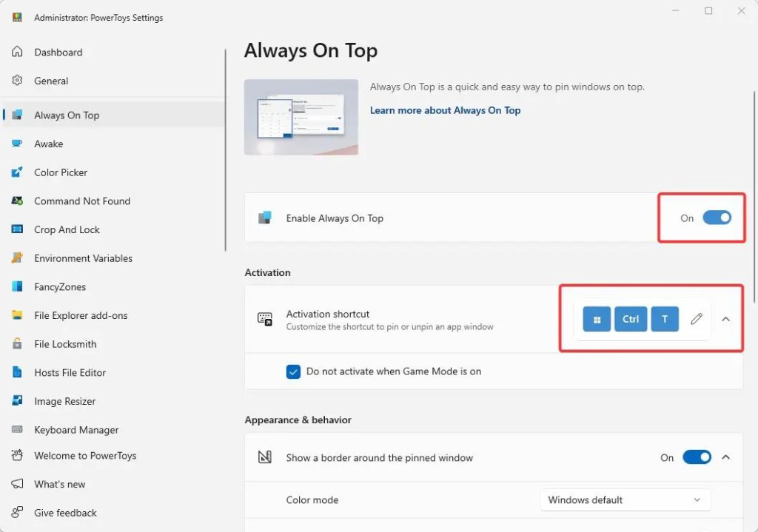This screenshot has width=758, height=532.
Task: Click the Enable Always On Top row icon
Action: (x=265, y=218)
